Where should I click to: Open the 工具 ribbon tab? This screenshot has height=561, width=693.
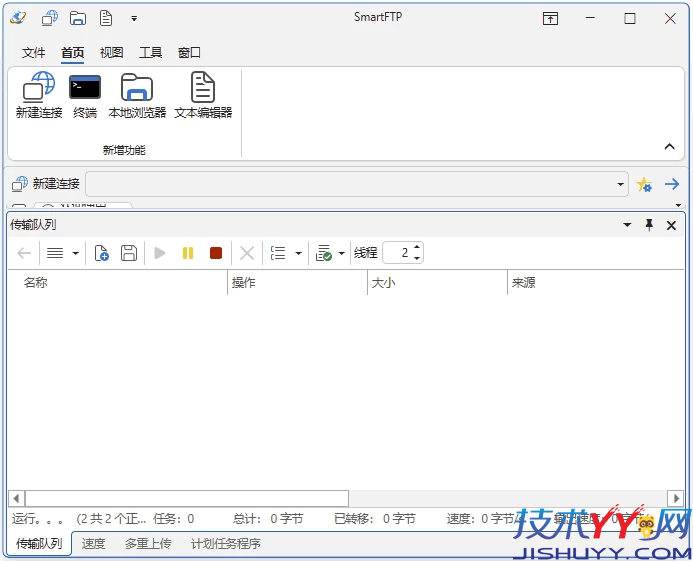(150, 53)
